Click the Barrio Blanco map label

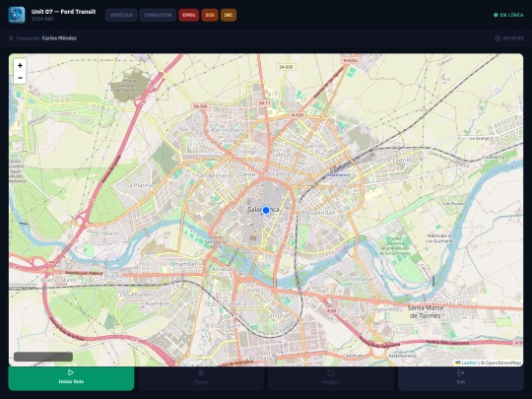[230, 130]
